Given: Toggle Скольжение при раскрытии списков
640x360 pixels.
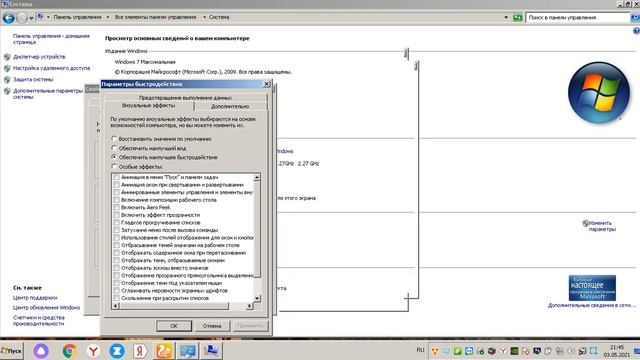Looking at the screenshot, I should pyautogui.click(x=116, y=298).
